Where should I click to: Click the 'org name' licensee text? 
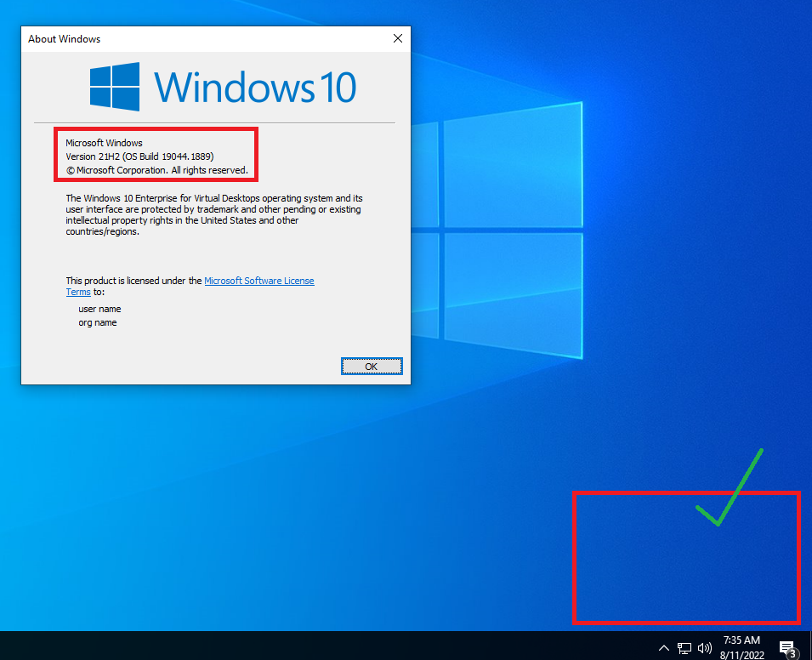pos(98,322)
